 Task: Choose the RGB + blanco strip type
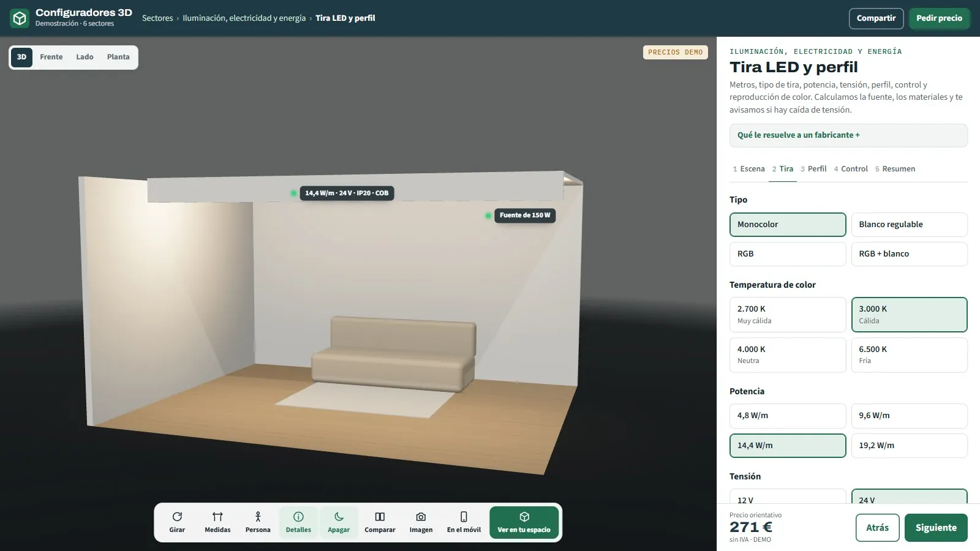(x=910, y=254)
